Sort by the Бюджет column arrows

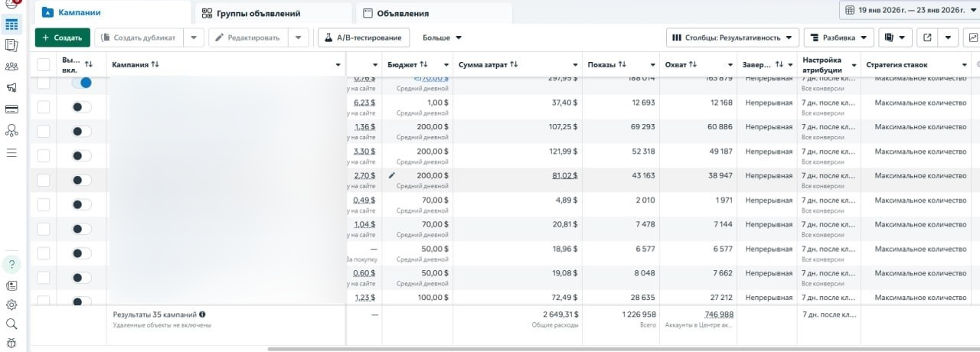point(423,65)
